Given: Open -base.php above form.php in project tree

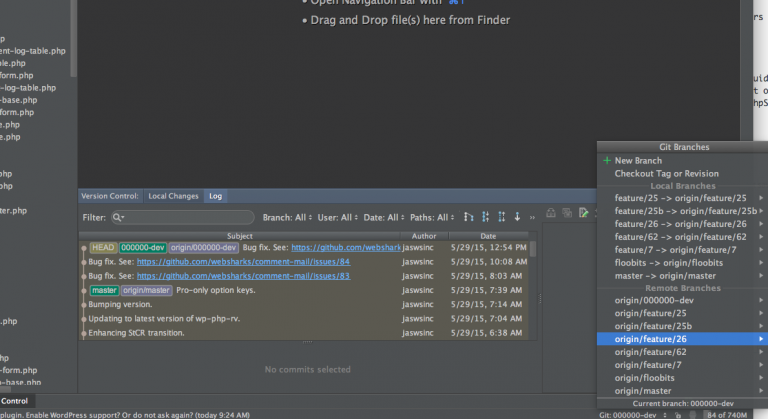Looking at the screenshot, I should (x=19, y=100).
